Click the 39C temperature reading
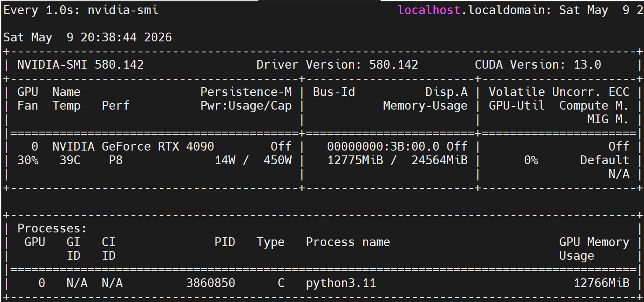 pos(70,160)
